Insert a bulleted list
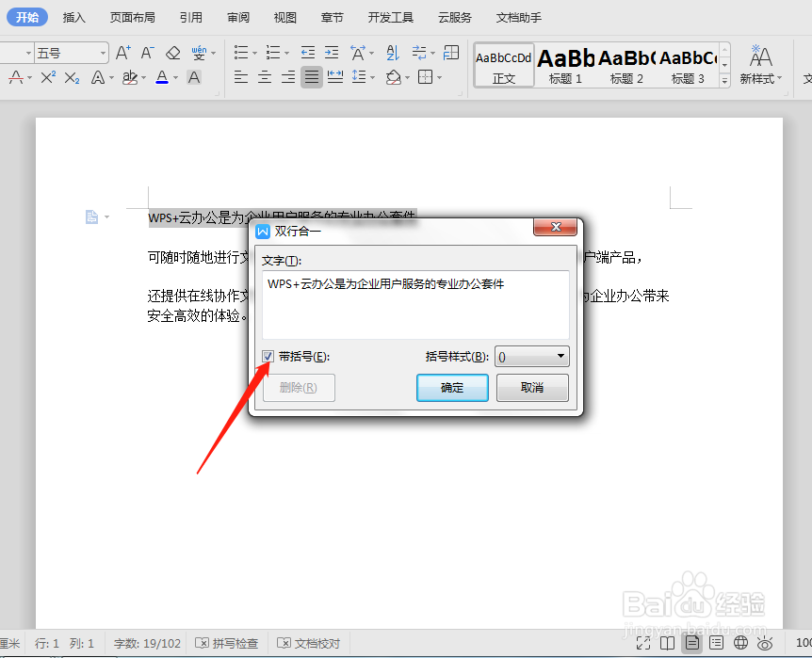 [241, 53]
